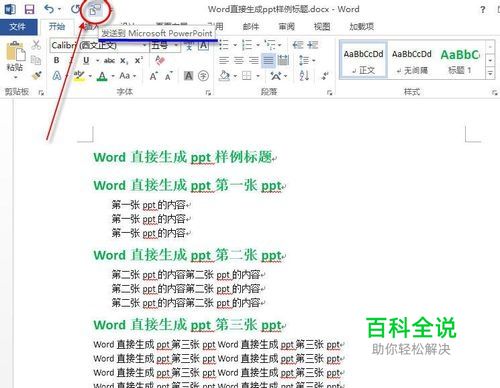Switch to the 邮件 tab
The width and height of the screenshot is (500, 388).
tap(251, 27)
